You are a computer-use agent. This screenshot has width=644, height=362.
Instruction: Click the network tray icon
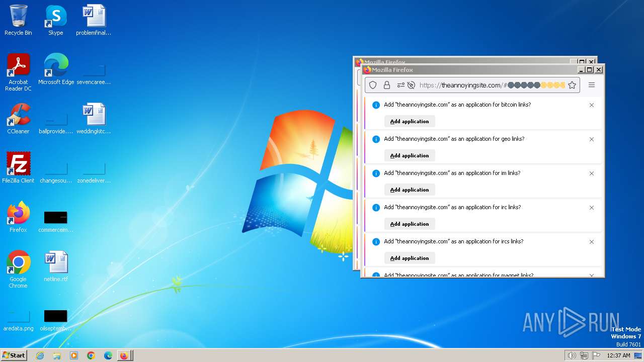tap(584, 355)
